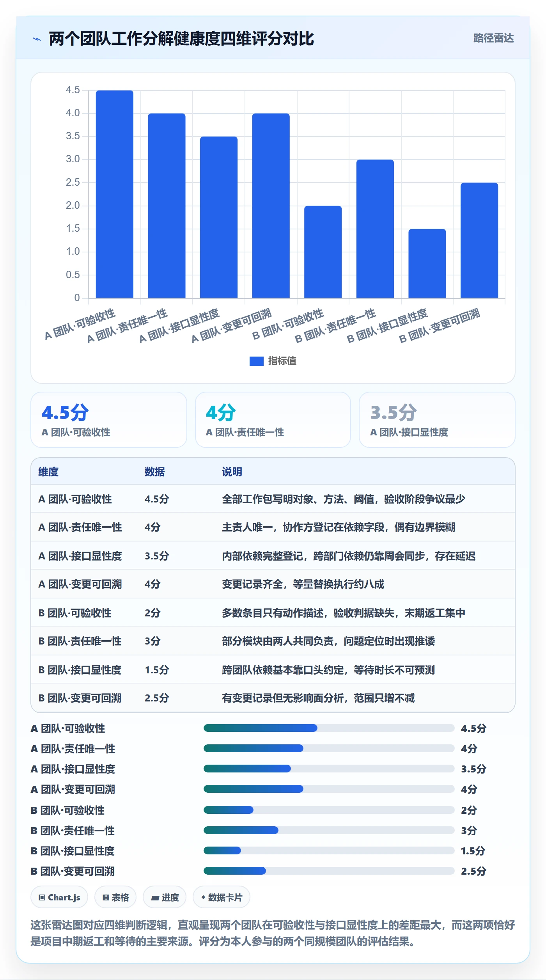546x980 pixels.
Task: Select the A 团队·可验收性 column in the bar chart
Action: (x=115, y=194)
